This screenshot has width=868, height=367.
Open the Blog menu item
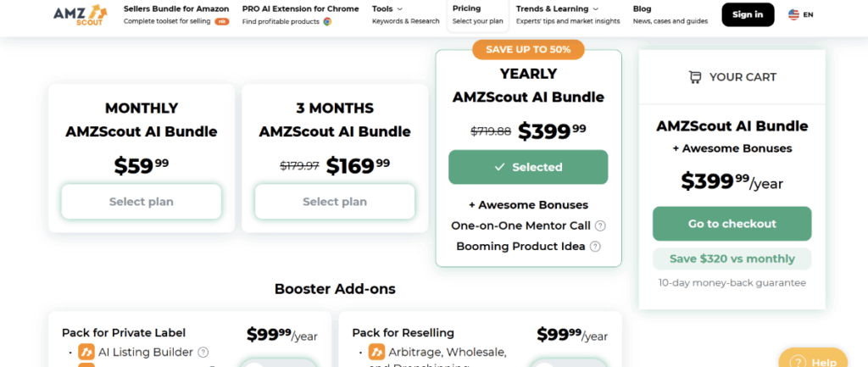[x=642, y=8]
